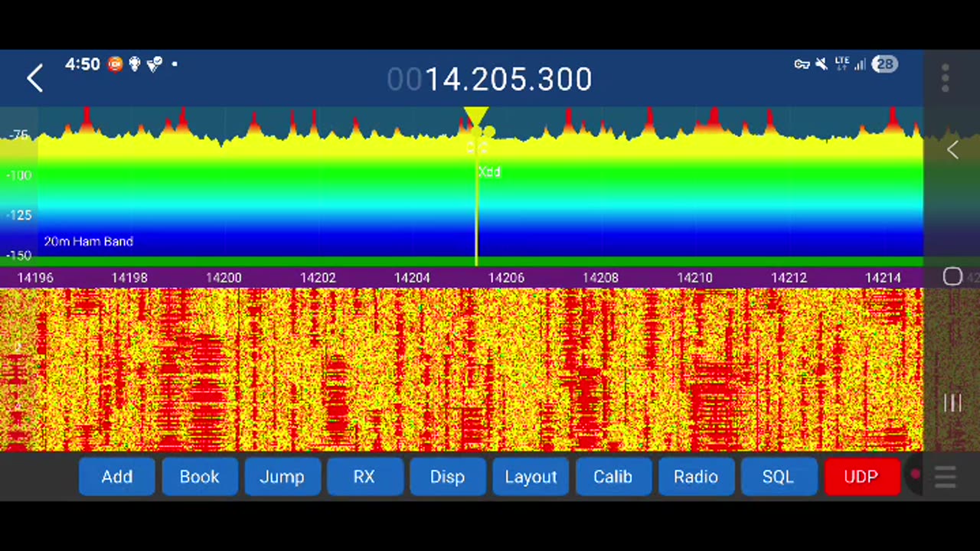980x551 pixels.
Task: Tap the 4:50 clock
Action: pos(83,64)
